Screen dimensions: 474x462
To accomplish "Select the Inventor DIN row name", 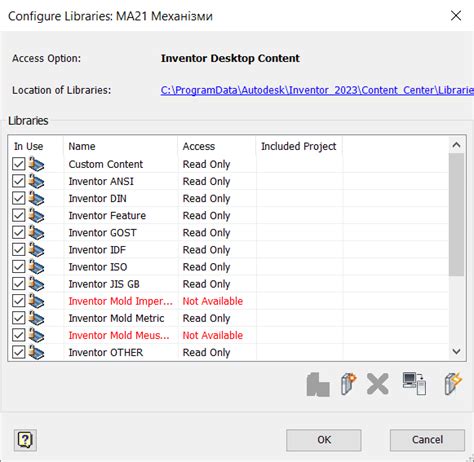I will 97,199.
